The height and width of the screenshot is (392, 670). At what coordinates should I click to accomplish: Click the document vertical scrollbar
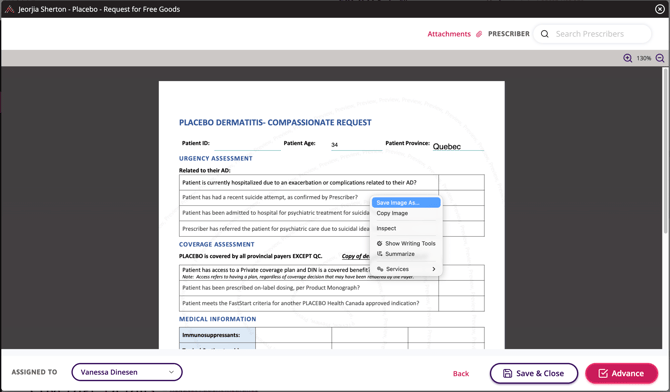click(x=665, y=151)
